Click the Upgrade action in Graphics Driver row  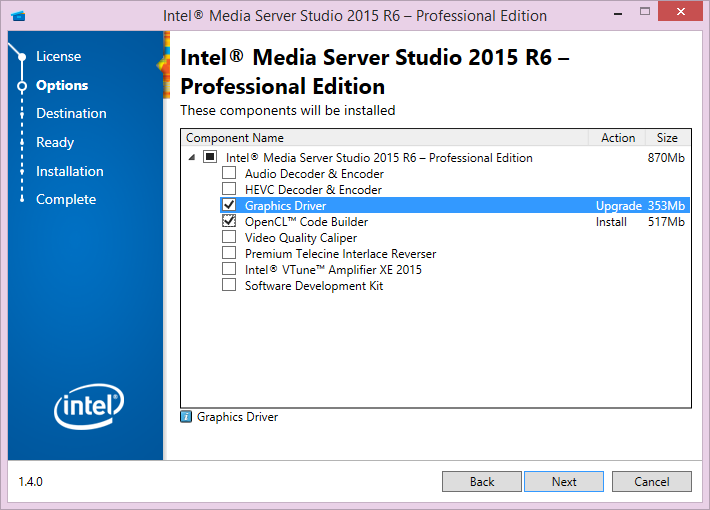[619, 206]
